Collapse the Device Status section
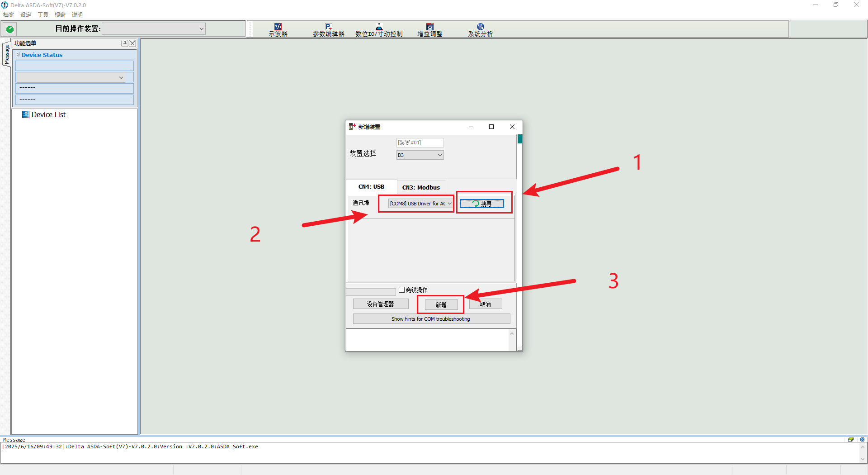 tap(19, 55)
